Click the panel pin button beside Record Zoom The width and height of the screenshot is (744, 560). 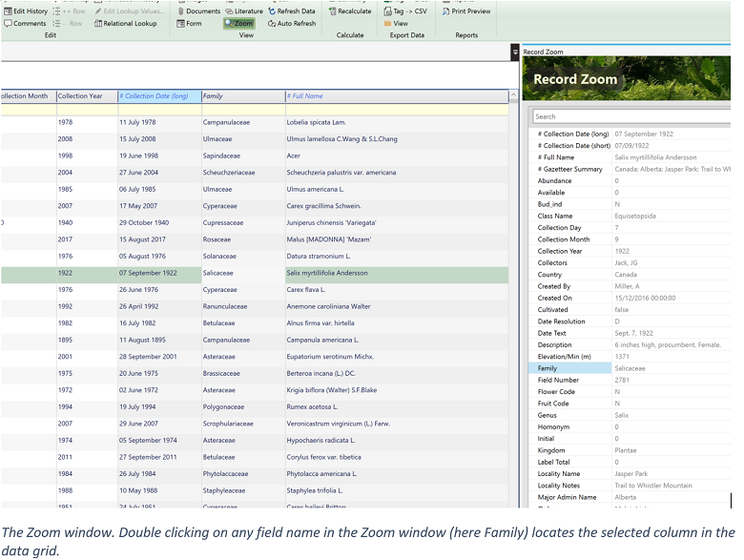tap(515, 52)
